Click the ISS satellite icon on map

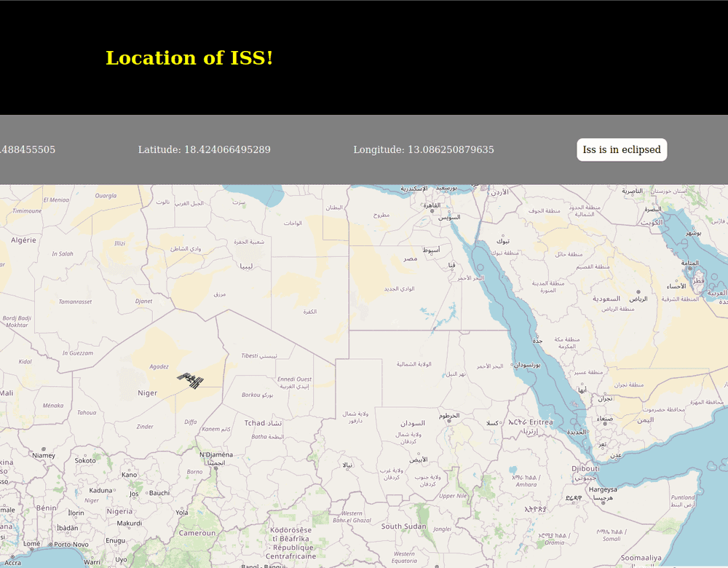tap(191, 379)
